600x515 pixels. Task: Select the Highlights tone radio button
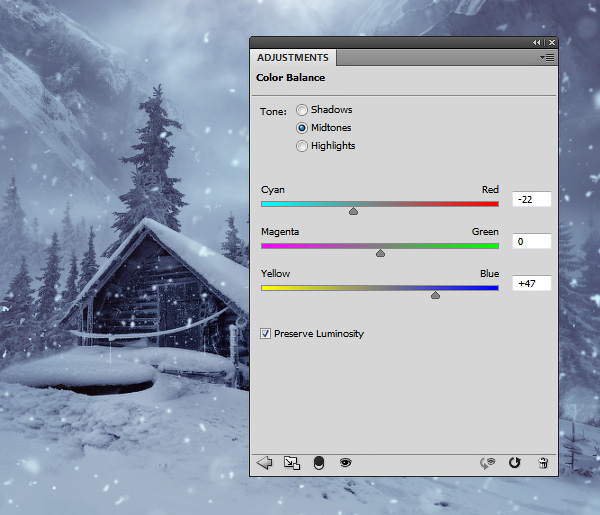pyautogui.click(x=302, y=146)
